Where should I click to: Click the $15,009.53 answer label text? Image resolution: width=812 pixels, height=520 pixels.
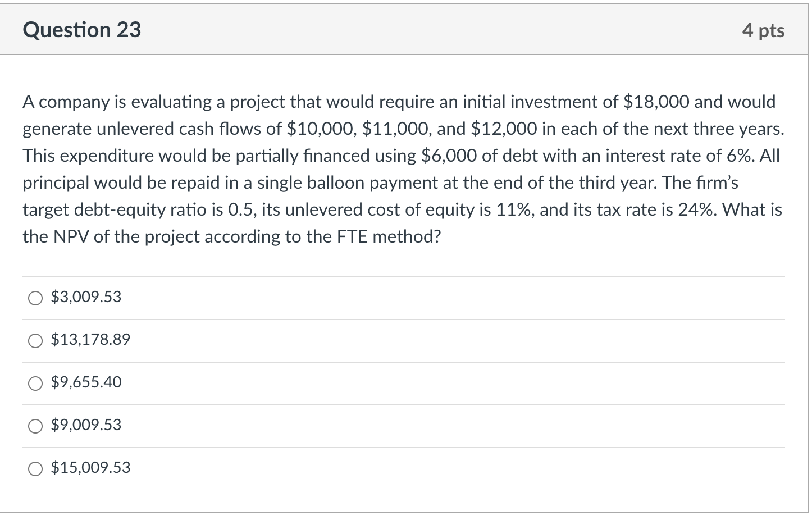pyautogui.click(x=90, y=468)
